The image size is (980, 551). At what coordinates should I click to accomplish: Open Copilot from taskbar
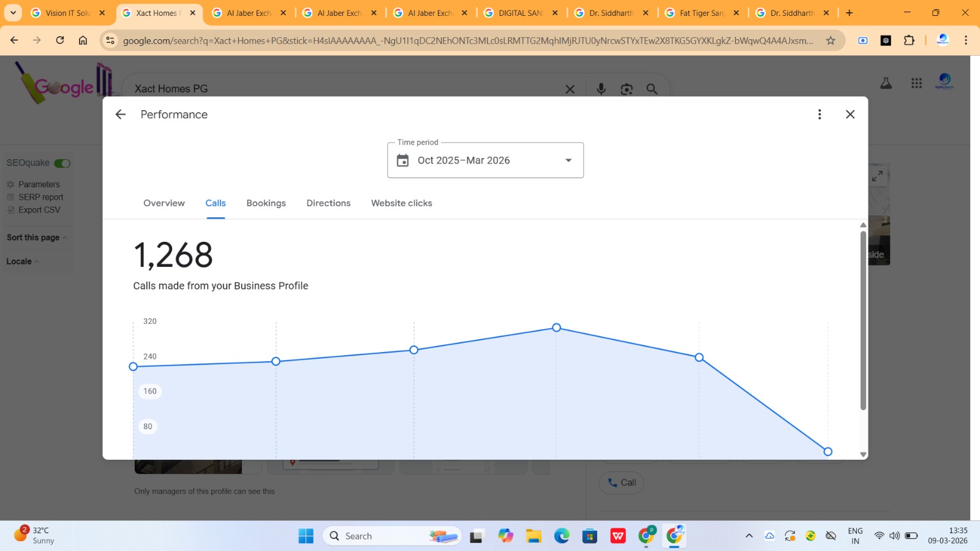(x=505, y=536)
